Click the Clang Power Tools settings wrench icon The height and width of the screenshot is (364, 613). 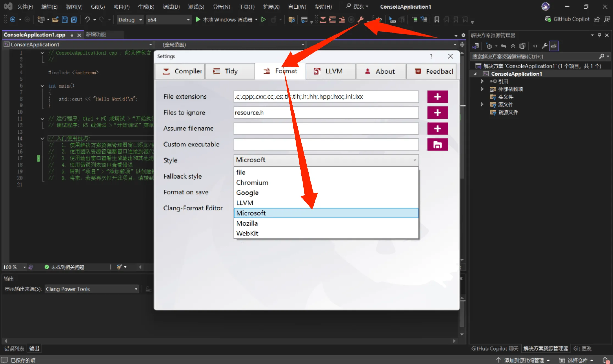click(360, 20)
